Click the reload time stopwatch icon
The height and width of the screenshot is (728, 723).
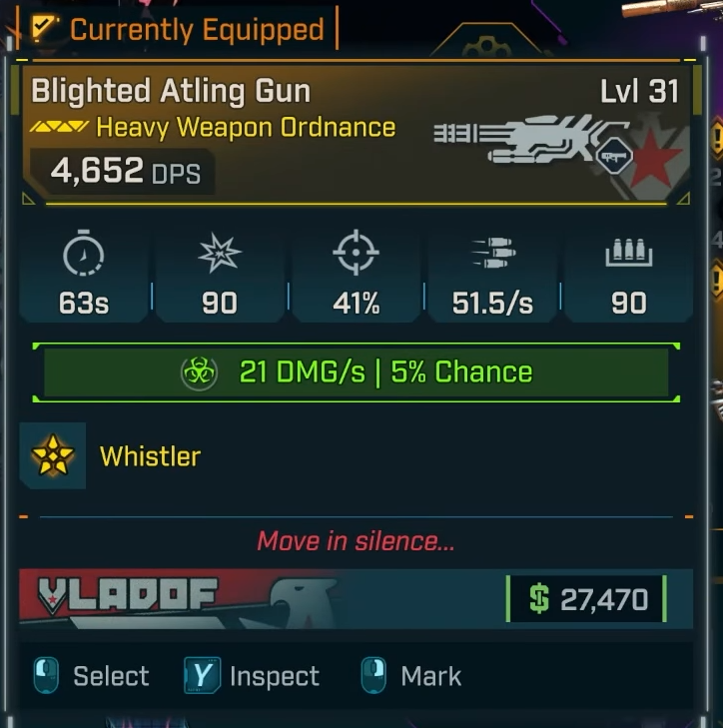[x=84, y=252]
